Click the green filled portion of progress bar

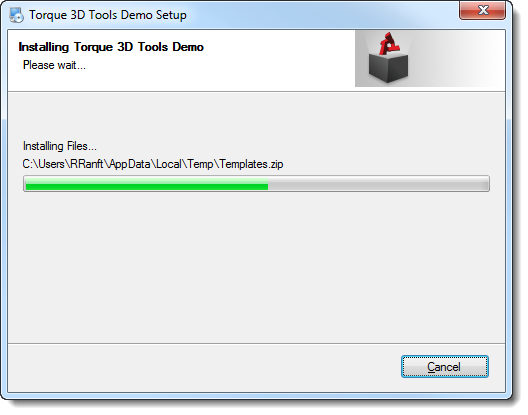click(148, 186)
